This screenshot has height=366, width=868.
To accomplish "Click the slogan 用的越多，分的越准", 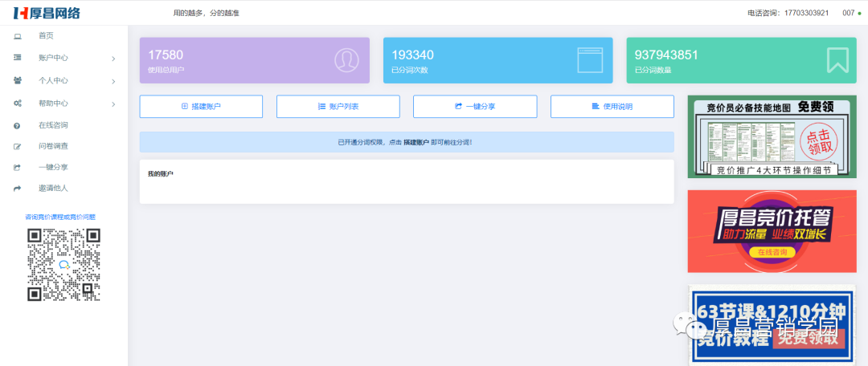I will coord(207,13).
